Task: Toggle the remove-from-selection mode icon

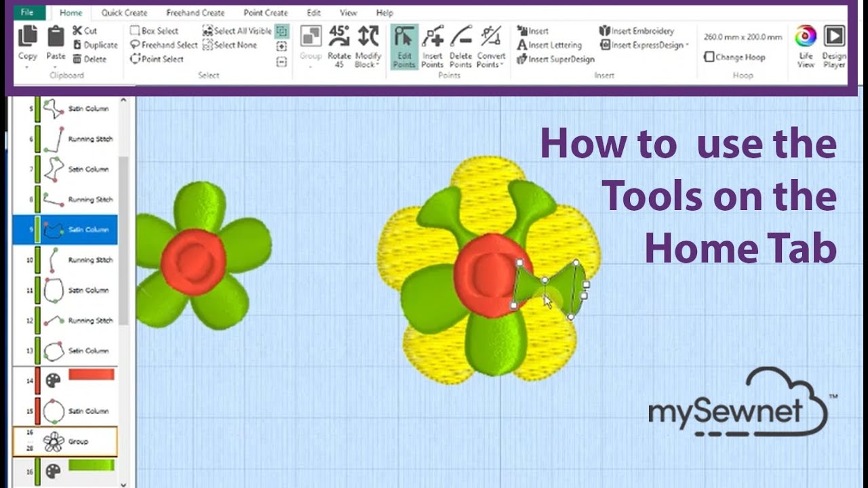Action: pos(282,62)
